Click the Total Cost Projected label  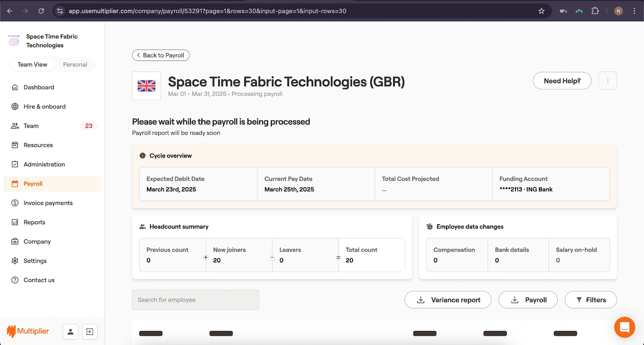coord(411,179)
